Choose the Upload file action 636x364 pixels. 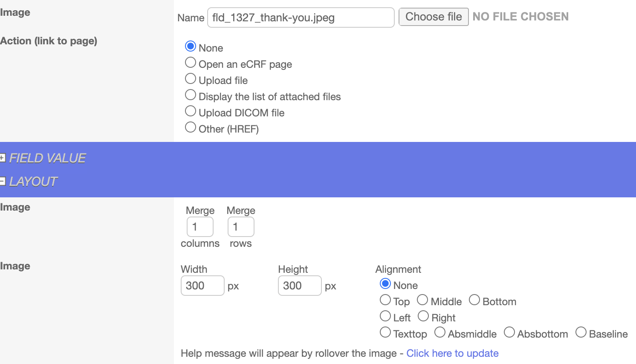point(191,79)
